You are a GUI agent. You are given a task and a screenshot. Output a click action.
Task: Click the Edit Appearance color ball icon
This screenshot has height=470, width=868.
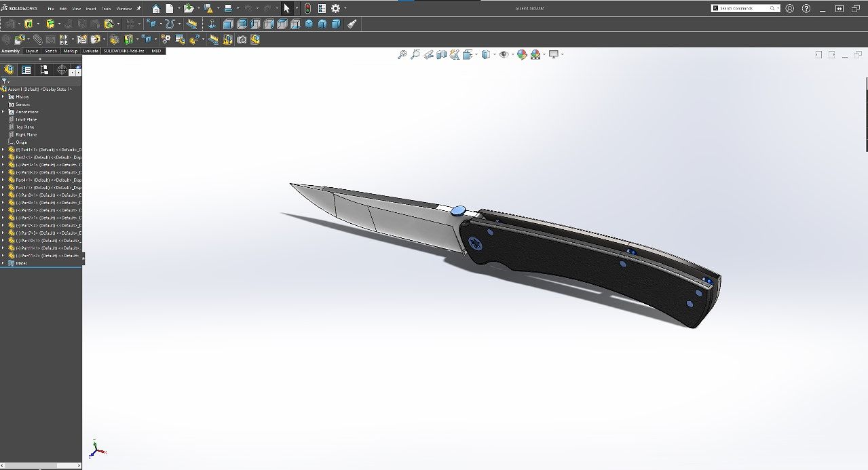click(521, 54)
